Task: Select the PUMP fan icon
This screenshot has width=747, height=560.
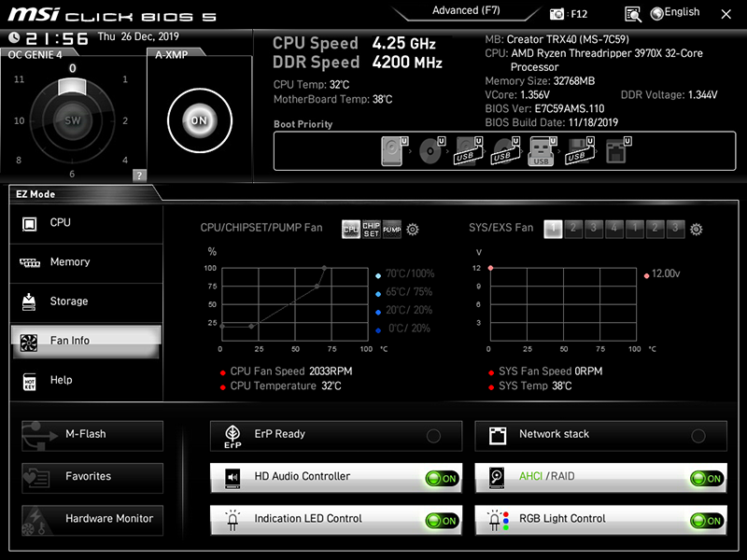Action: click(x=391, y=229)
